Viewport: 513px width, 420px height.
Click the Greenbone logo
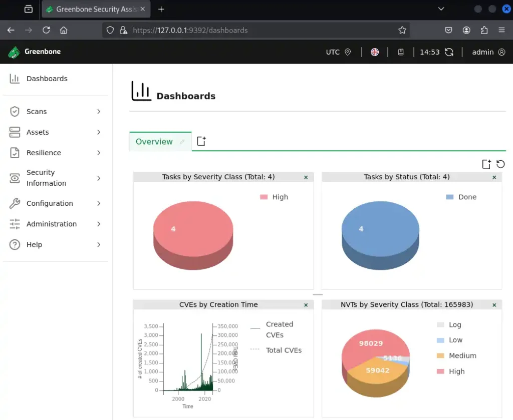pos(35,52)
